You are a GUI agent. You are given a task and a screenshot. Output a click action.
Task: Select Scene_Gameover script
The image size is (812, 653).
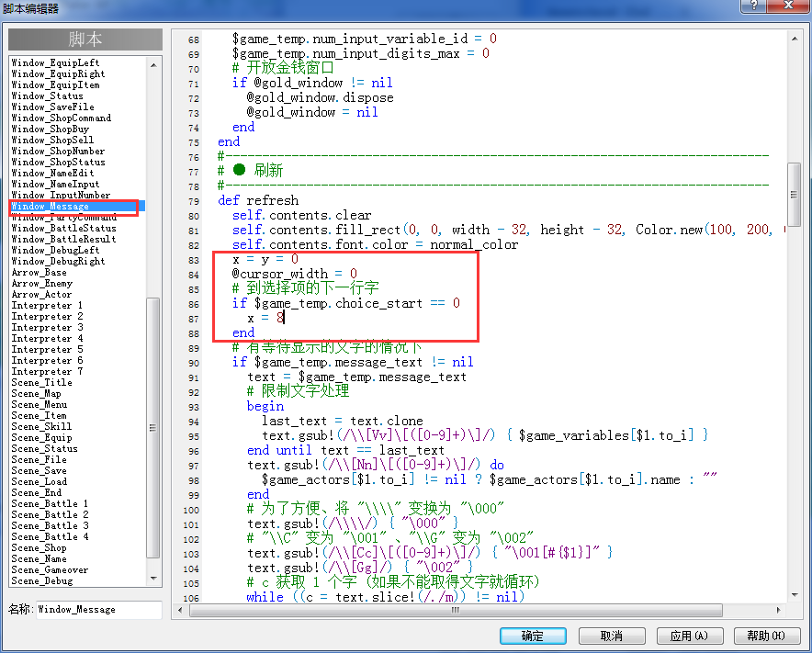(x=50, y=569)
